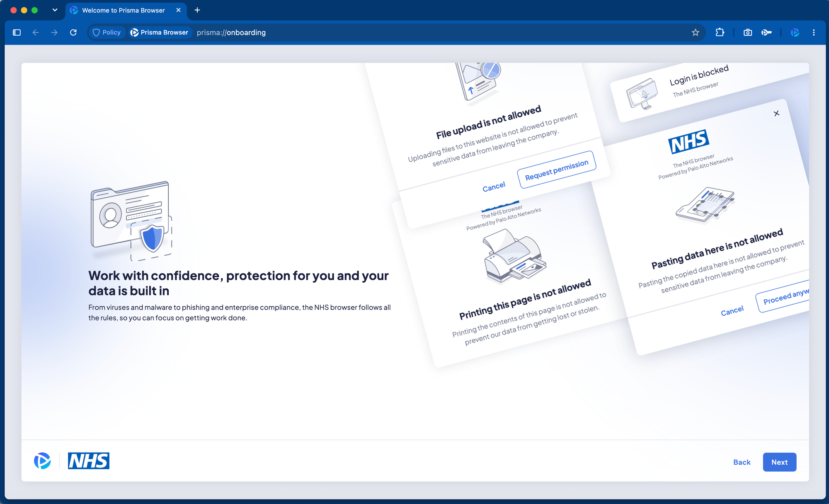Continue with the Next button
This screenshot has height=504, width=829.
point(779,462)
